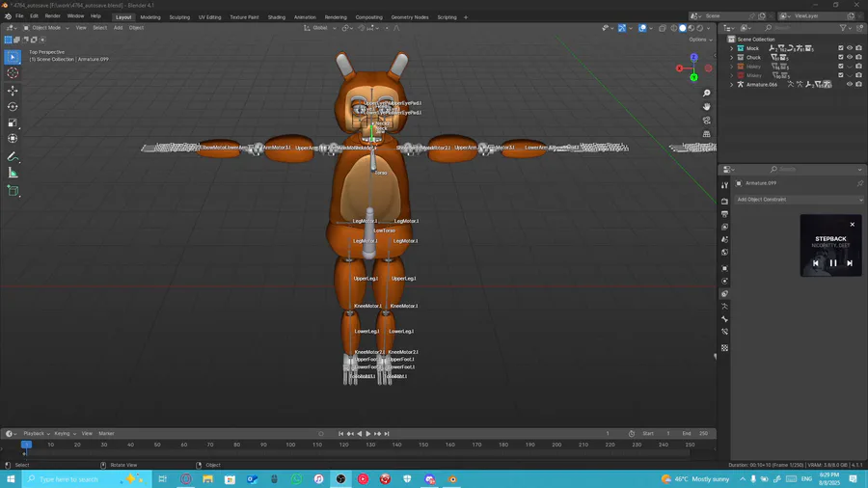Open the Bone Constraints properties tab
The image size is (868, 488).
click(724, 332)
